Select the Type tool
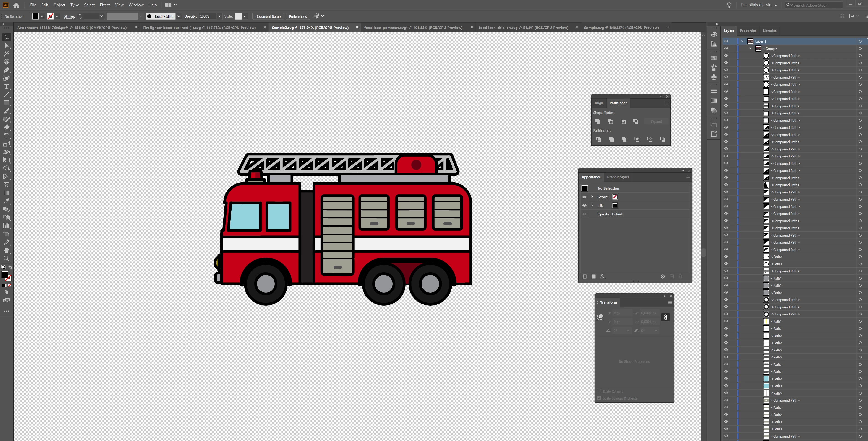 [x=6, y=87]
